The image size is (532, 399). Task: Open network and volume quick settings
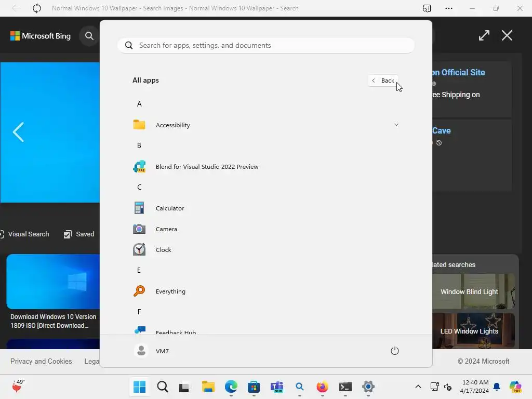[x=441, y=387]
